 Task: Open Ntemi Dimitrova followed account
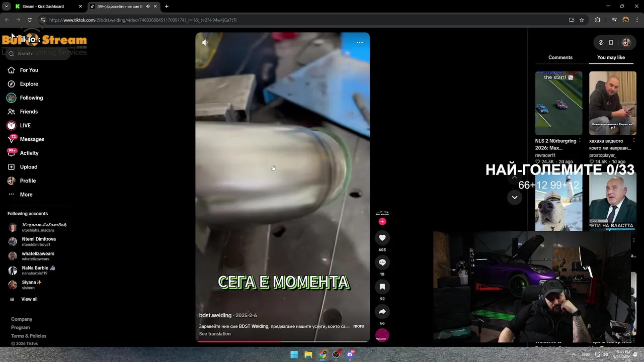click(33, 242)
